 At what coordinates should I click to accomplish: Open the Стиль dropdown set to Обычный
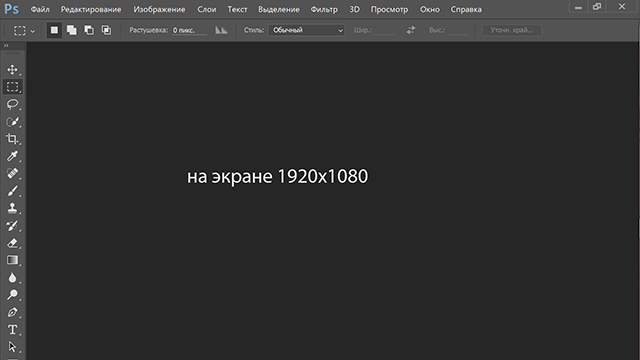coord(307,30)
